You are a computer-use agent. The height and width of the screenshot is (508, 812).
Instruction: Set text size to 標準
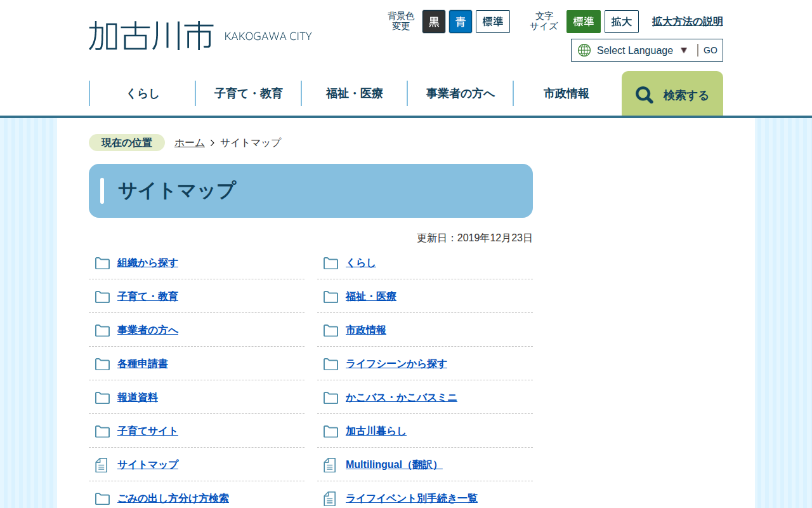pyautogui.click(x=584, y=22)
